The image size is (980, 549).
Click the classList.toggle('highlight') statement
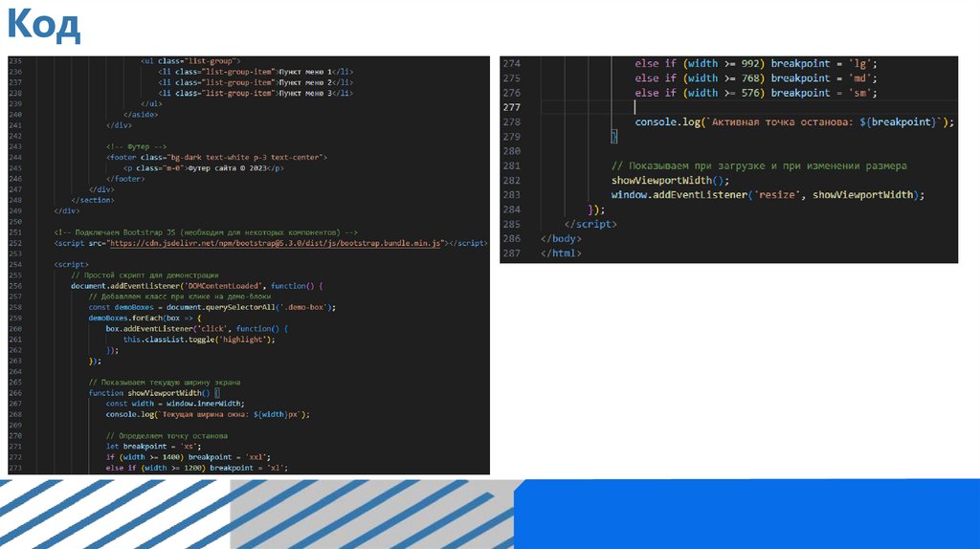tap(199, 340)
